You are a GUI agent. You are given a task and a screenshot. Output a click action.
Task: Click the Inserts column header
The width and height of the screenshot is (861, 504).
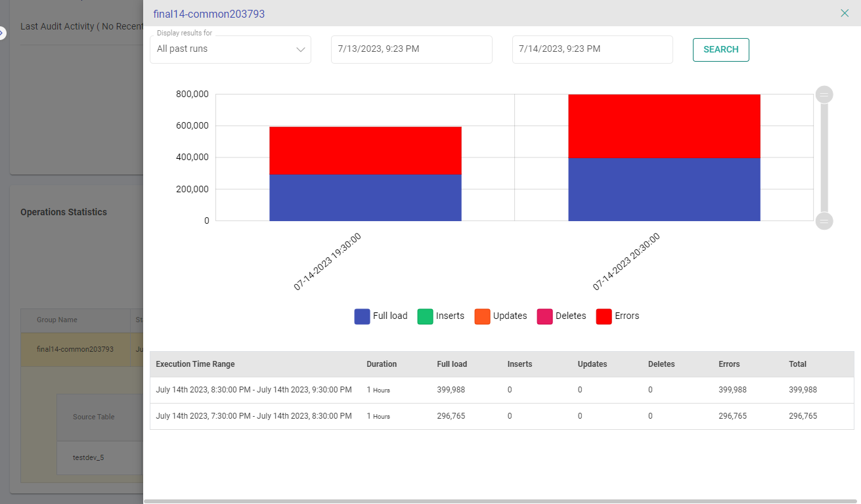519,364
